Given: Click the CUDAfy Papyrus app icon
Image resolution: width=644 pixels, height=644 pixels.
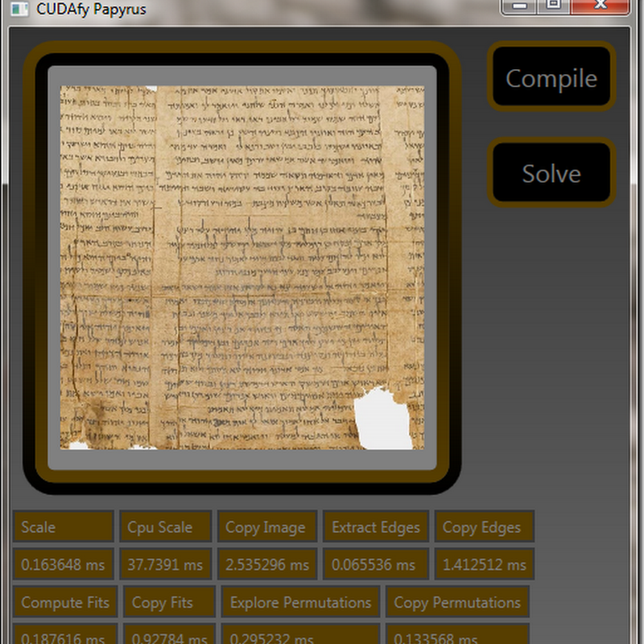Looking at the screenshot, I should pos(19,8).
